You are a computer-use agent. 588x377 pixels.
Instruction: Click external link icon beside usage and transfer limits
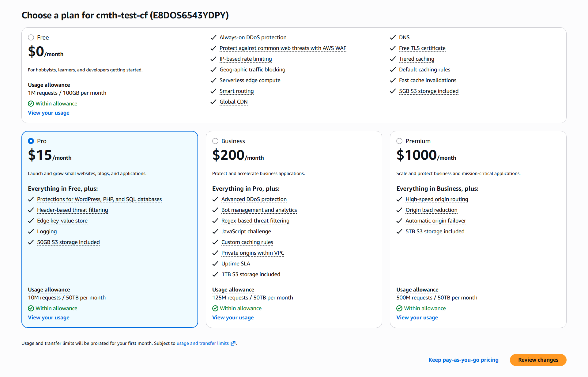tap(233, 343)
